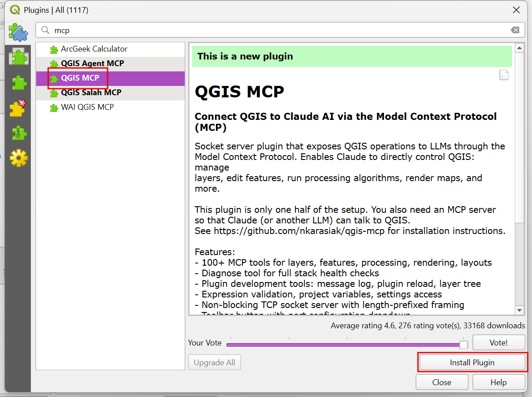This screenshot has height=397, width=532.
Task: Click the 'Average rating 4.6' statistics text
Action: coord(428,326)
